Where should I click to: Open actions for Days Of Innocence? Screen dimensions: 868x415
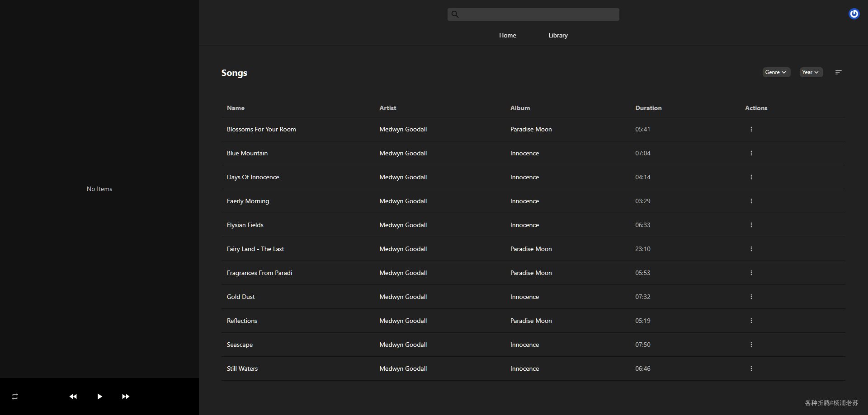point(751,177)
